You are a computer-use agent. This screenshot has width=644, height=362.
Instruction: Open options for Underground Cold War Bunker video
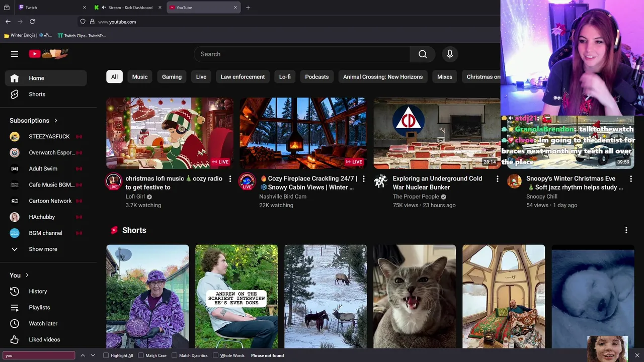coord(498,179)
